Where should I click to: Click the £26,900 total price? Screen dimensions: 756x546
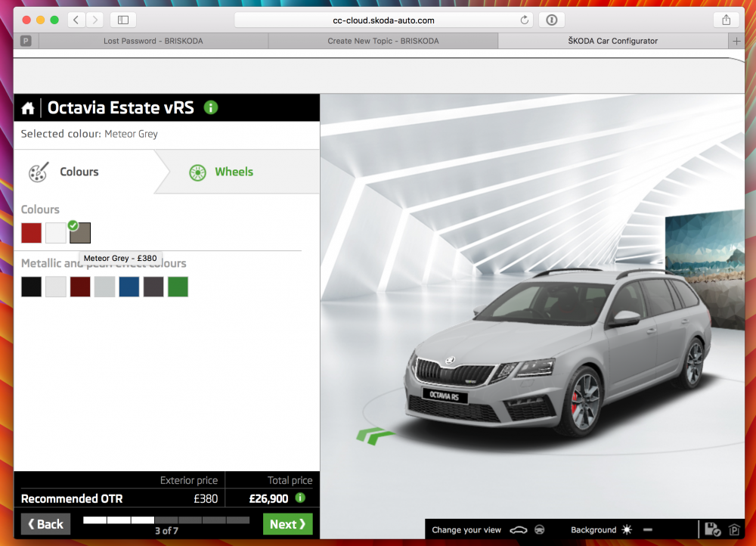click(x=268, y=498)
